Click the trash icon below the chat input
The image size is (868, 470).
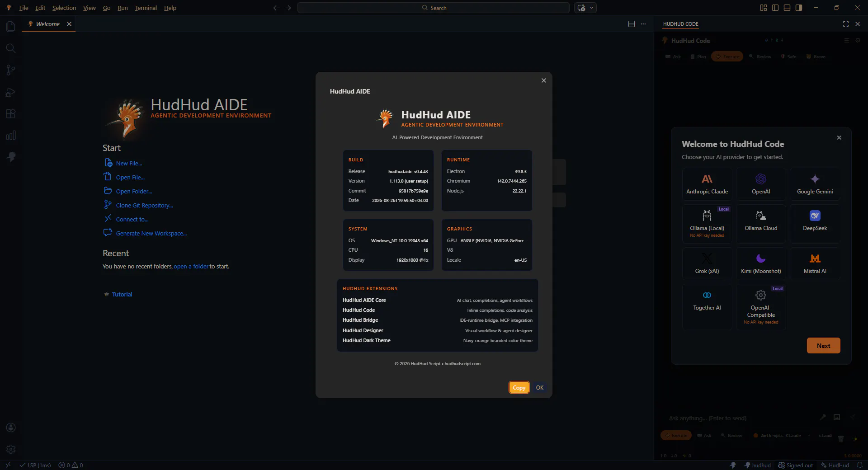click(x=841, y=438)
